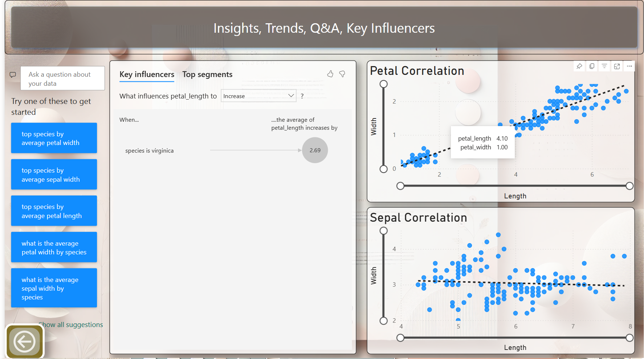Click the petal_length 4.10 tooltip value
Image resolution: width=644 pixels, height=359 pixels.
[x=502, y=138]
